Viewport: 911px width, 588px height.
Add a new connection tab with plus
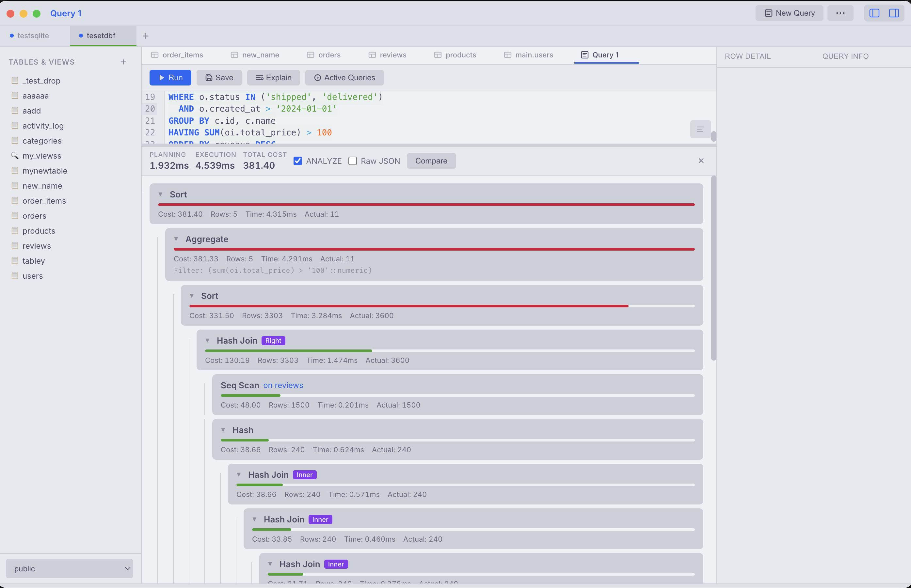tap(145, 36)
